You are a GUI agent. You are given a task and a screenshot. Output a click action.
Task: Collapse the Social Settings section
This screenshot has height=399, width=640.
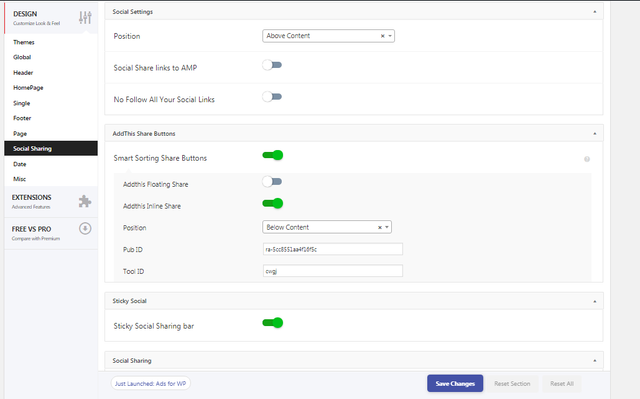[x=595, y=12]
